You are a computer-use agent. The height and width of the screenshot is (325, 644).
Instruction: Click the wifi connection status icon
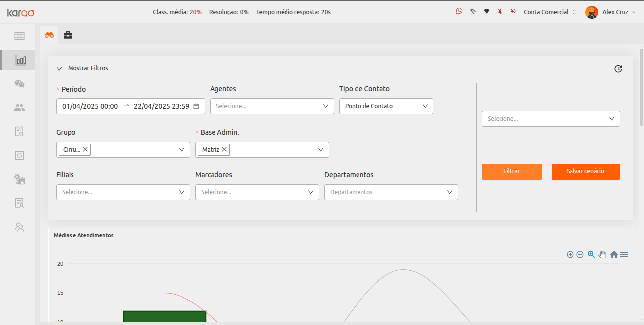[x=487, y=11]
